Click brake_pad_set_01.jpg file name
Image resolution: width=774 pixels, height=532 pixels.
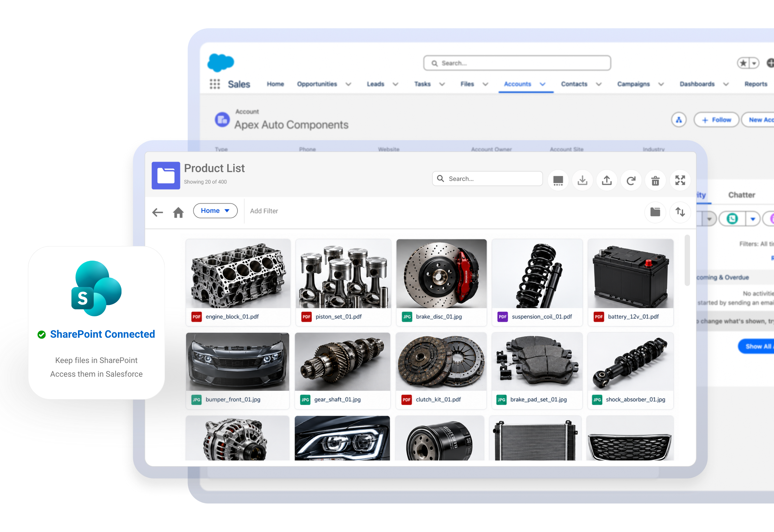(x=538, y=400)
